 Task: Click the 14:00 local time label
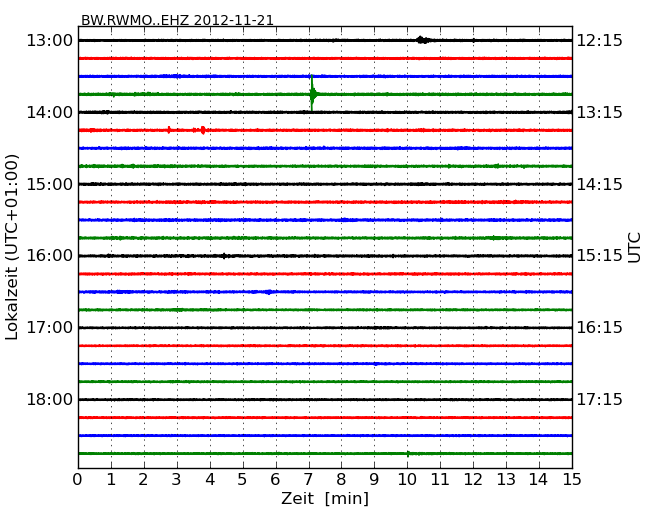(x=49, y=112)
